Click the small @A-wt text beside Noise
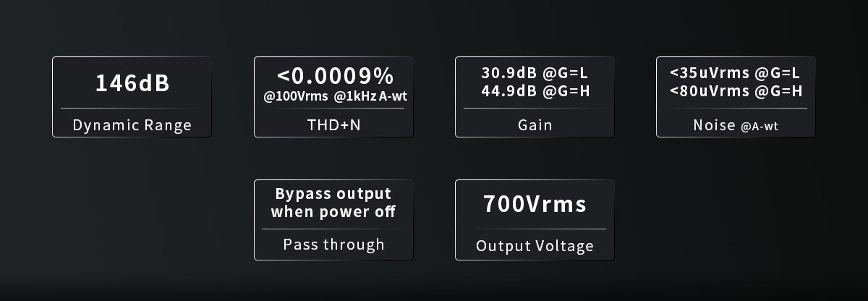This screenshot has width=868, height=301. pyautogui.click(x=759, y=127)
